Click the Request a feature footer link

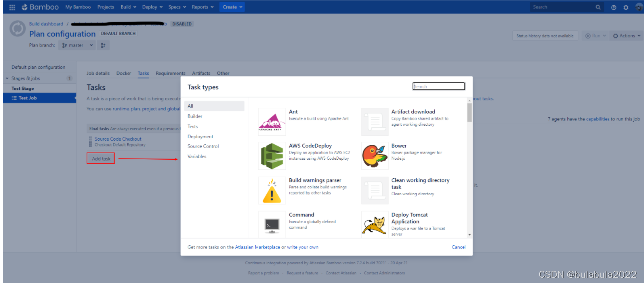point(302,273)
